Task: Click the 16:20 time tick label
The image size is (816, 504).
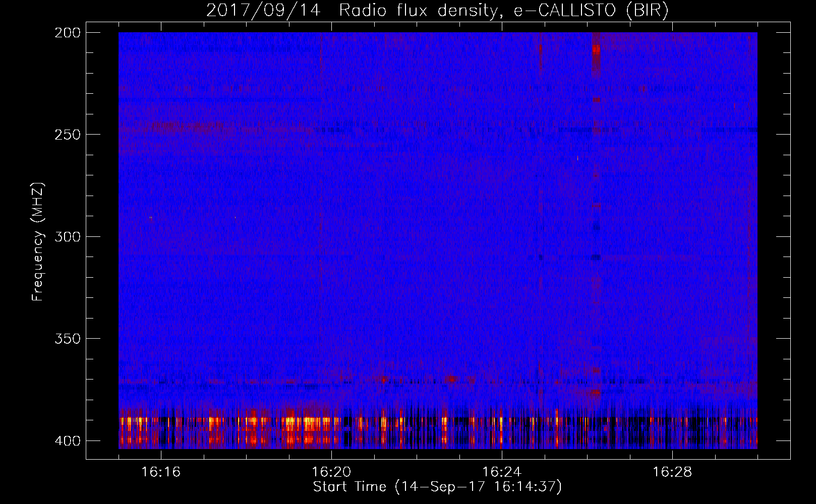Action: click(331, 472)
